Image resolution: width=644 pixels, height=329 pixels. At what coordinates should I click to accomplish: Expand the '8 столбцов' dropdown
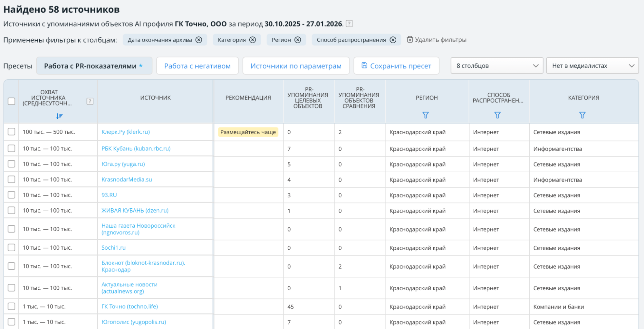click(x=497, y=66)
